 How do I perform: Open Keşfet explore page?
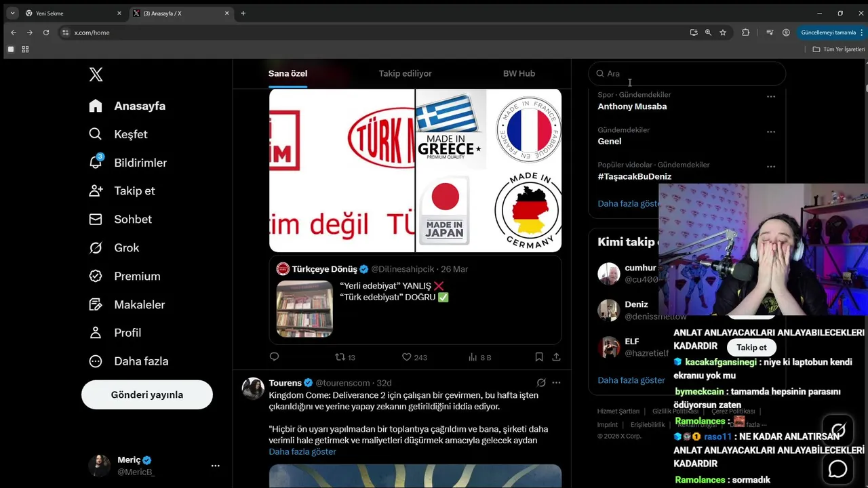pos(118,134)
